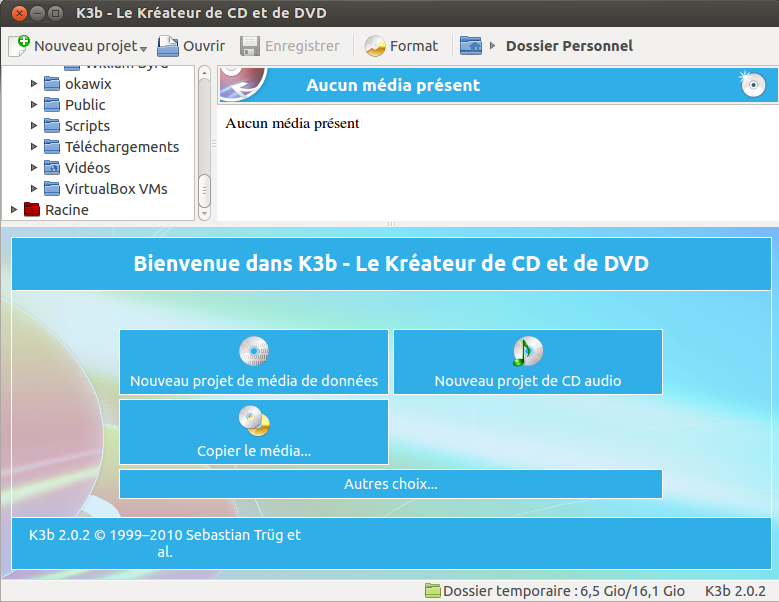779x602 pixels.
Task: Maximize the K3b window
Action: click(x=56, y=13)
